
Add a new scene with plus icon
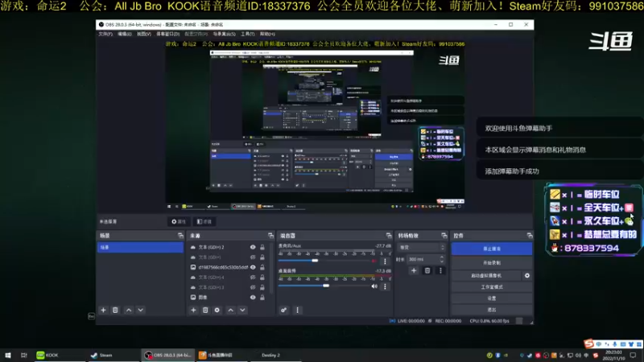click(104, 311)
